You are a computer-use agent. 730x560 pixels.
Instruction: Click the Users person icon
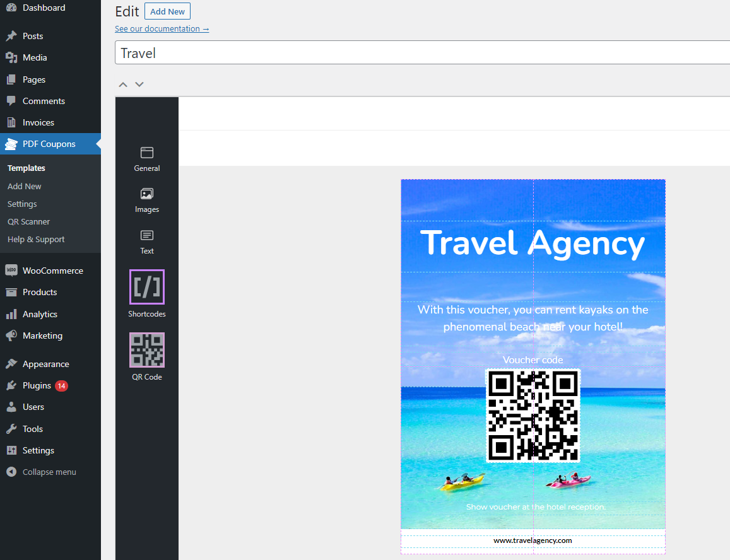click(11, 407)
